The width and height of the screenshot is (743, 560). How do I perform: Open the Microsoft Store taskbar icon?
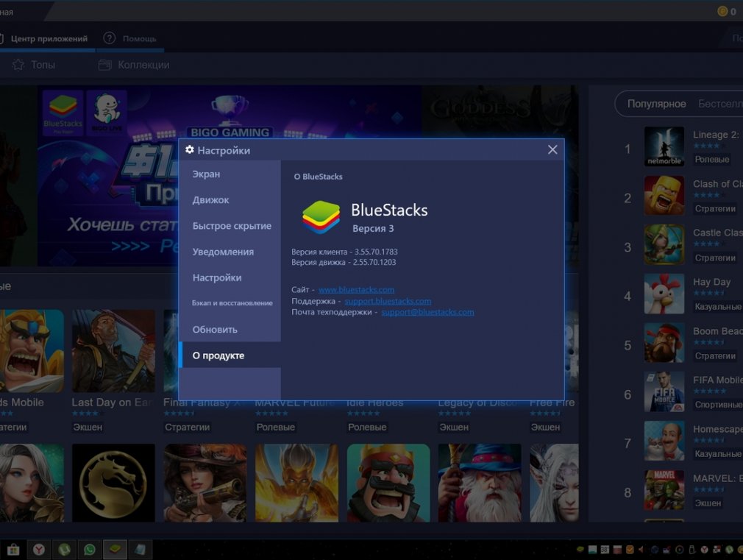[13, 550]
